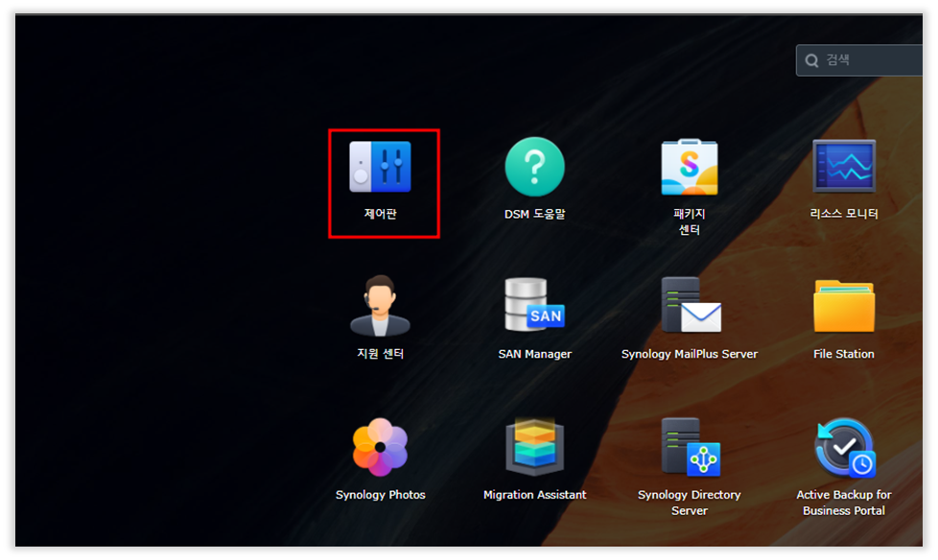Click the 제어판 text label

pyautogui.click(x=381, y=214)
